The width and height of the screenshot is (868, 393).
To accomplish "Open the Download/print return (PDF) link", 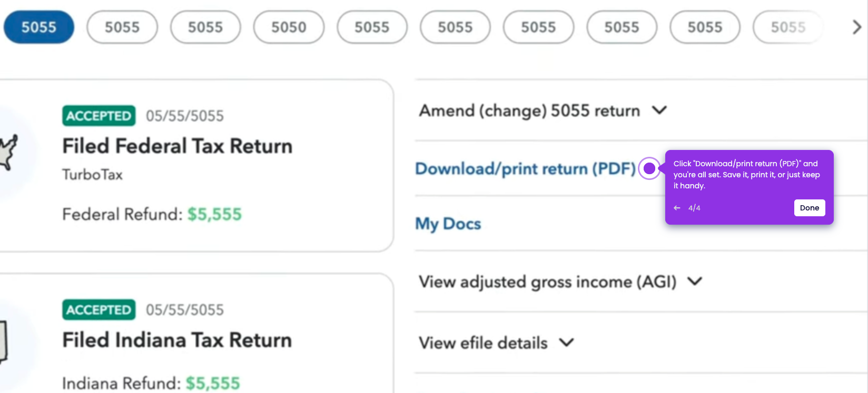I will pyautogui.click(x=525, y=169).
